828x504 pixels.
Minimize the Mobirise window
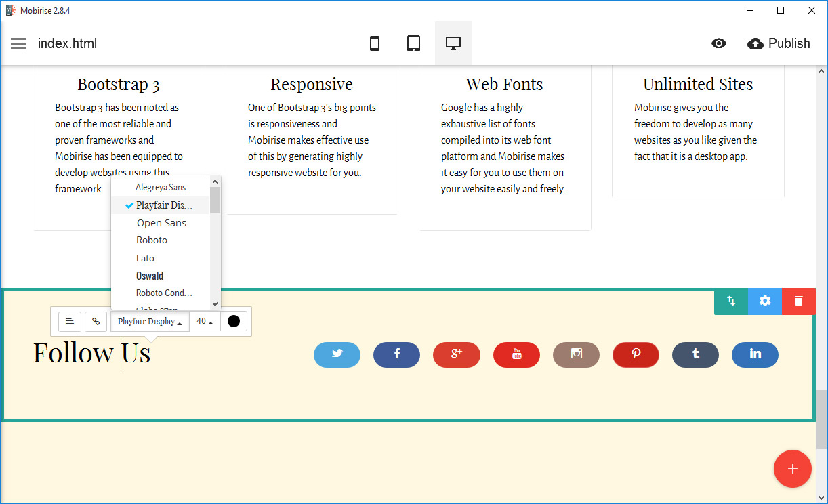pos(750,10)
